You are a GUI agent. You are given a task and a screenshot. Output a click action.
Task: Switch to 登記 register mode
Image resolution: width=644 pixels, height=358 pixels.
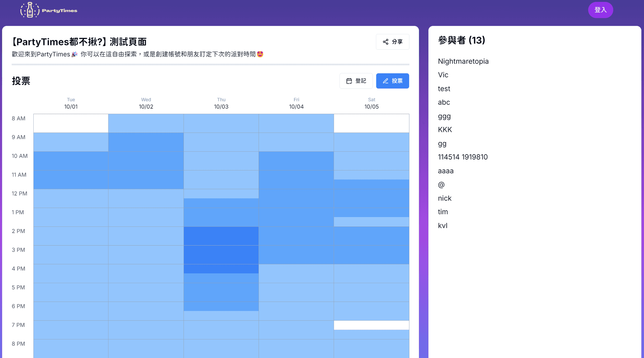coord(356,81)
